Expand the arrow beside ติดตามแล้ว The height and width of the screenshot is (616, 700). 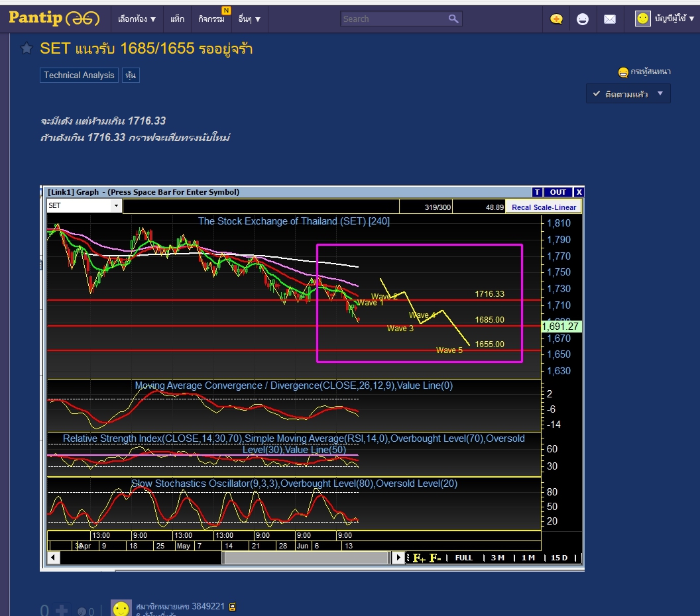click(660, 93)
